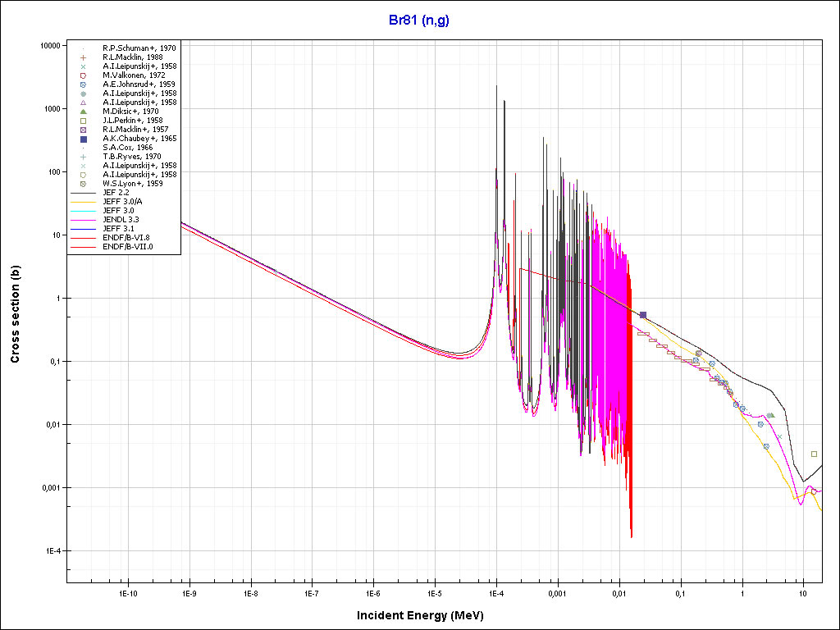Screen dimensions: 840x630
Task: Select the A.E.Johnsrud+, 1959 legend symbol
Action: click(x=84, y=84)
